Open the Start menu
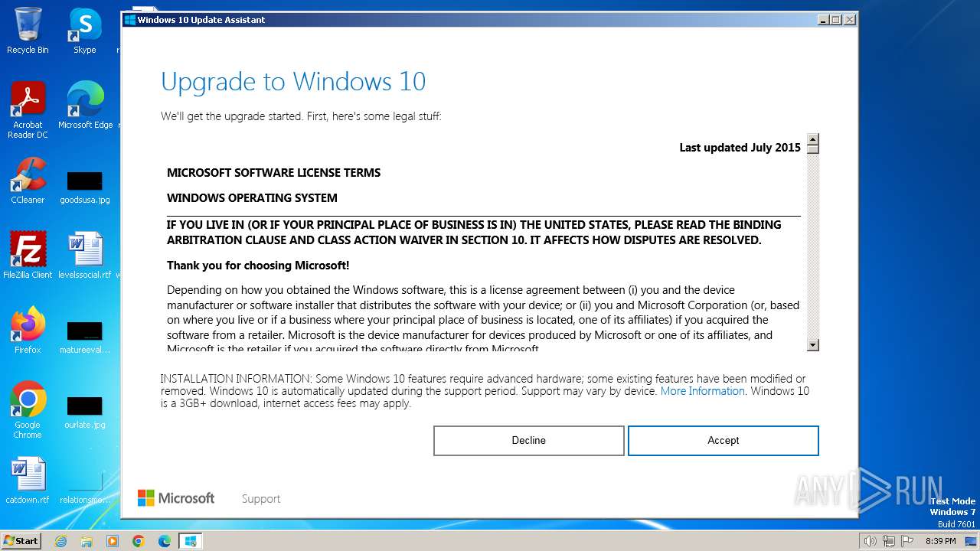 click(x=21, y=540)
